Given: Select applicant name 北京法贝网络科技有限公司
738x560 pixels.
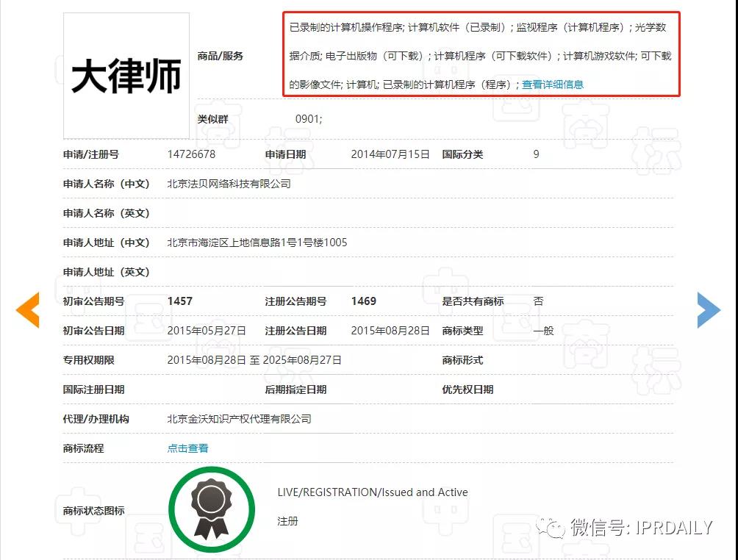Looking at the screenshot, I should coord(229,184).
